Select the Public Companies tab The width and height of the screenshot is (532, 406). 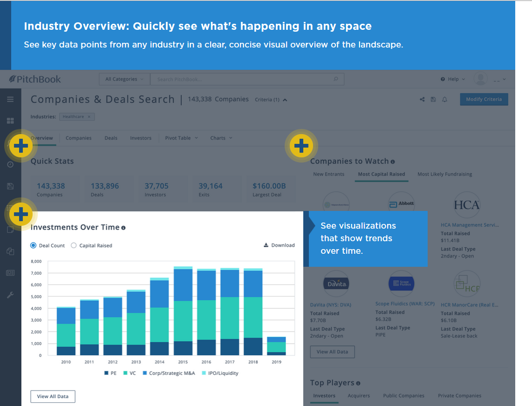[x=404, y=395]
